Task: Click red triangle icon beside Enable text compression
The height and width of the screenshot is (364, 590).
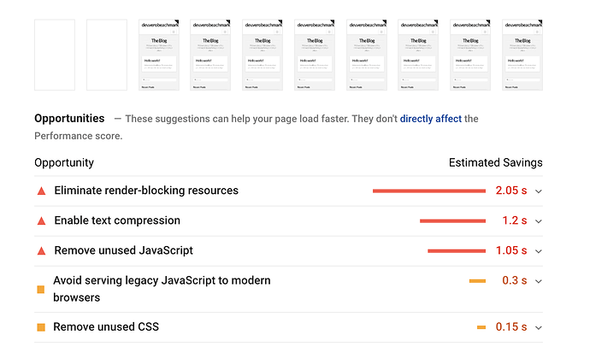Action: (x=41, y=221)
